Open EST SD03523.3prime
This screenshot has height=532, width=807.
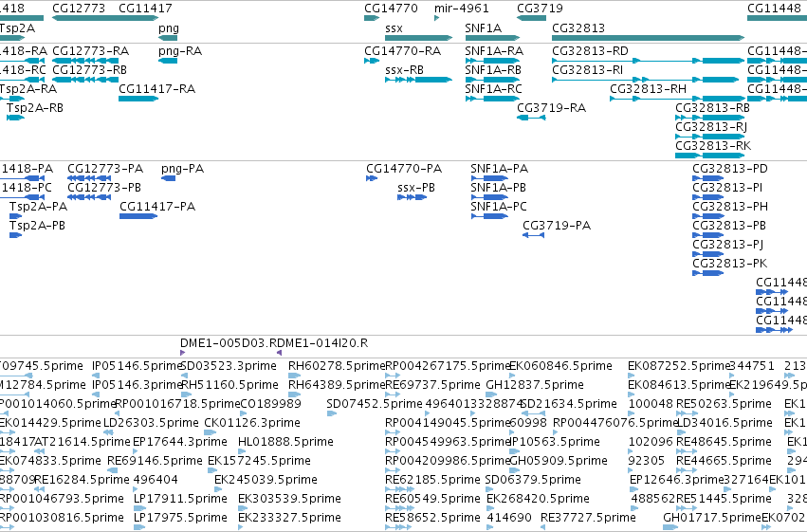coord(229,366)
